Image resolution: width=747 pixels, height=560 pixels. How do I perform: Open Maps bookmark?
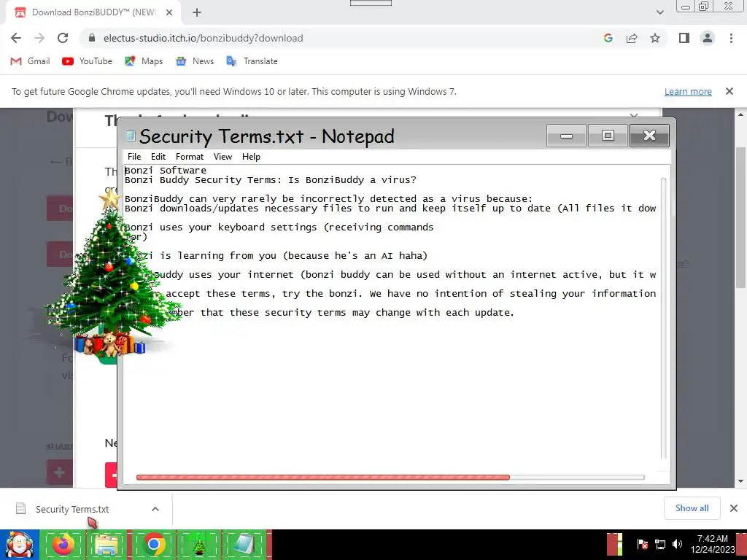[x=144, y=61]
